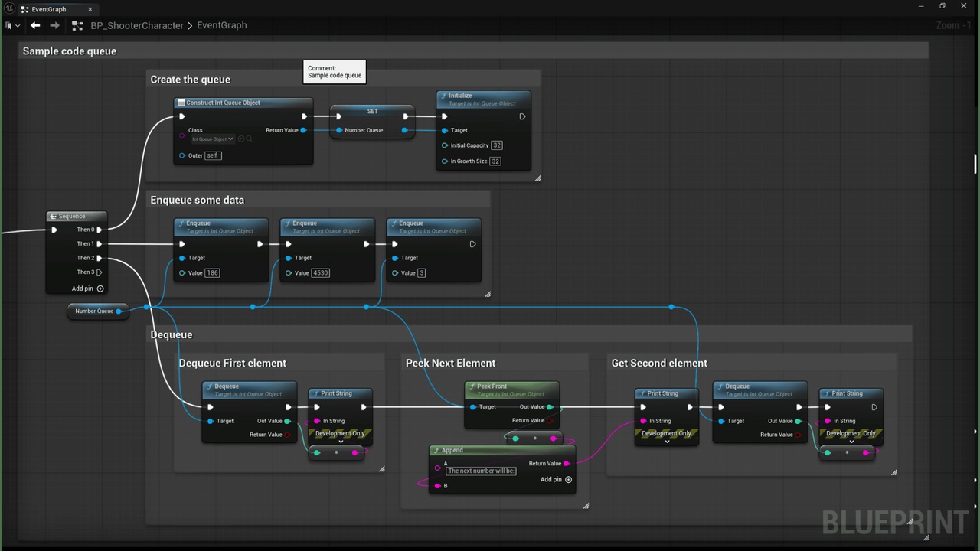Click Return Value boolean pin on Peek Front
980x551 pixels.
coord(550,420)
